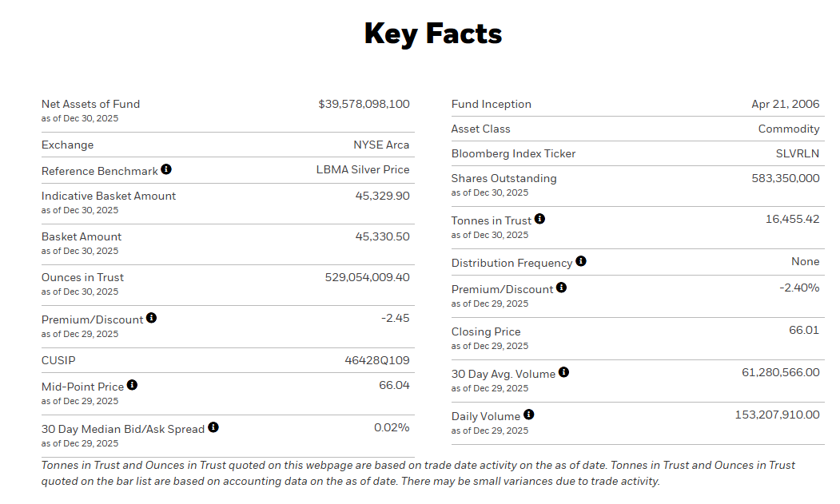
Task: Select LBMA Silver Price benchmark text
Action: point(363,169)
